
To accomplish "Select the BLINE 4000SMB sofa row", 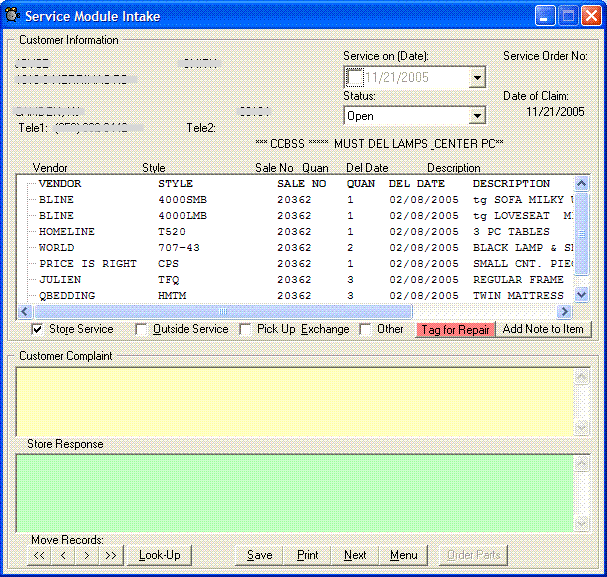I will pos(306,200).
